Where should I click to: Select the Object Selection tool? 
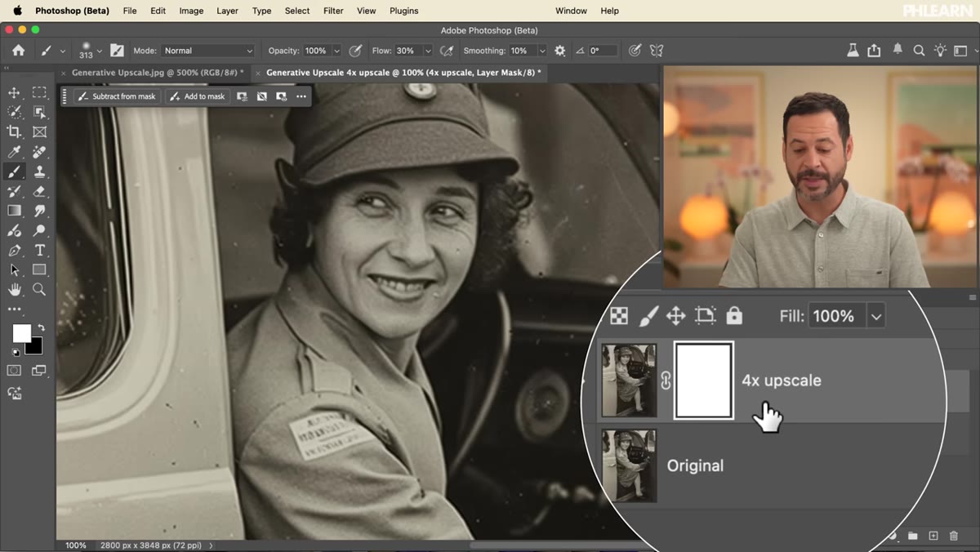[39, 112]
